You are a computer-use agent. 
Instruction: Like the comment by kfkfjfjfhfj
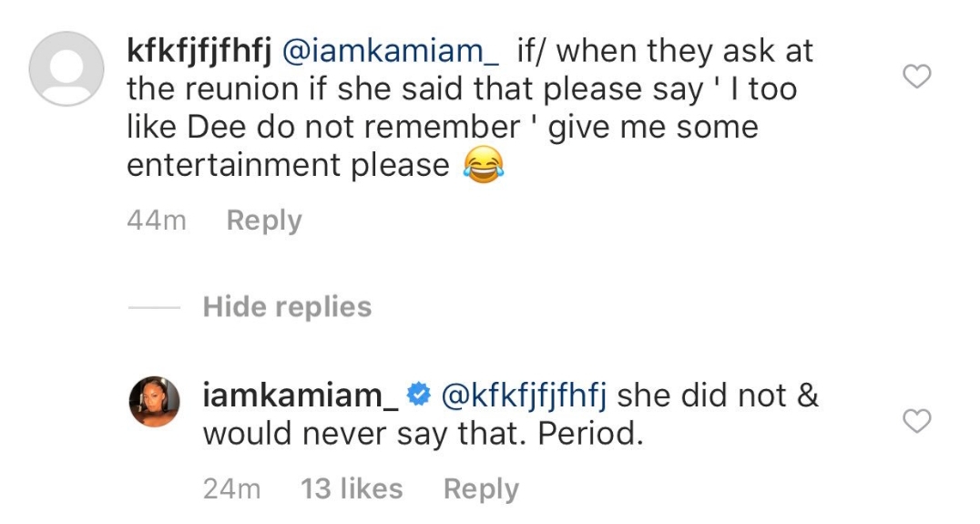tap(917, 77)
